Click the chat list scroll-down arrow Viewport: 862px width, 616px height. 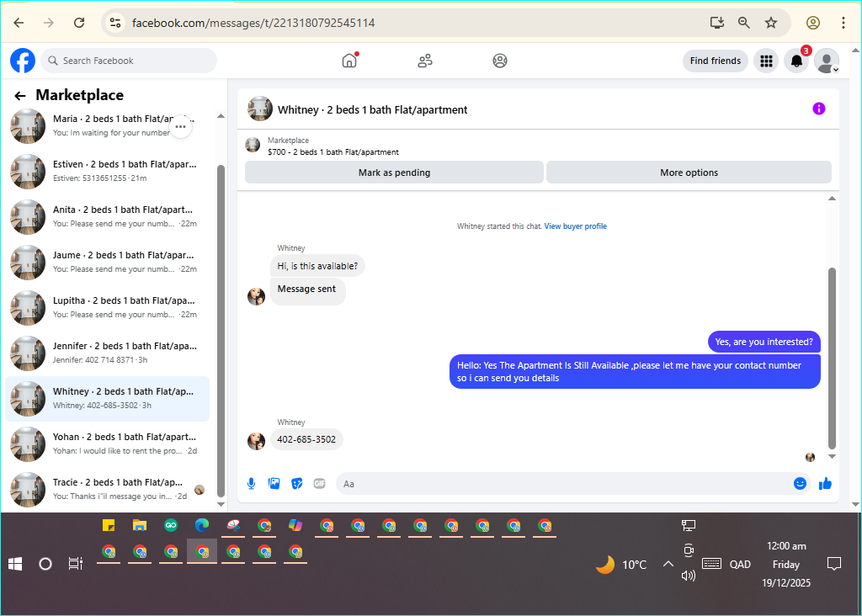tap(221, 504)
